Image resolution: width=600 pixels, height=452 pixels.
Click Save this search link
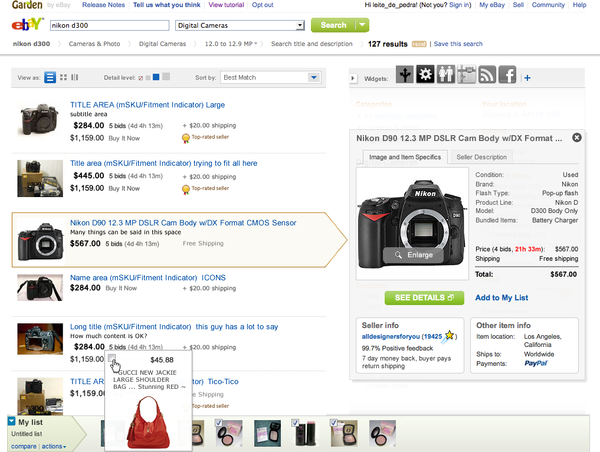pos(458,44)
